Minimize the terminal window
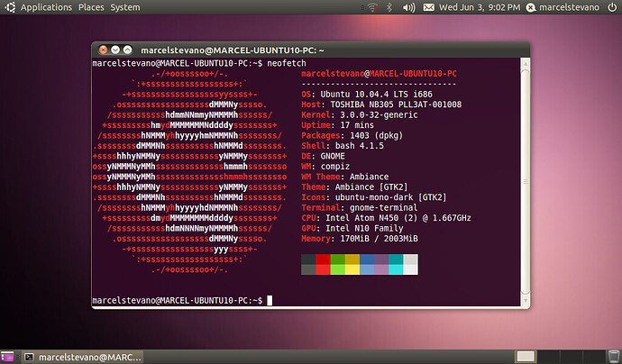 (x=115, y=50)
